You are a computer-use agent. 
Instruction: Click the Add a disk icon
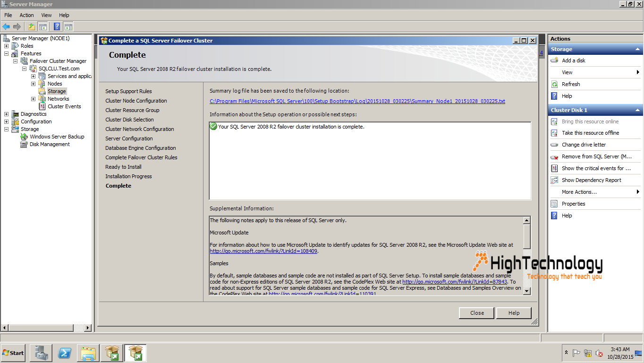(555, 60)
